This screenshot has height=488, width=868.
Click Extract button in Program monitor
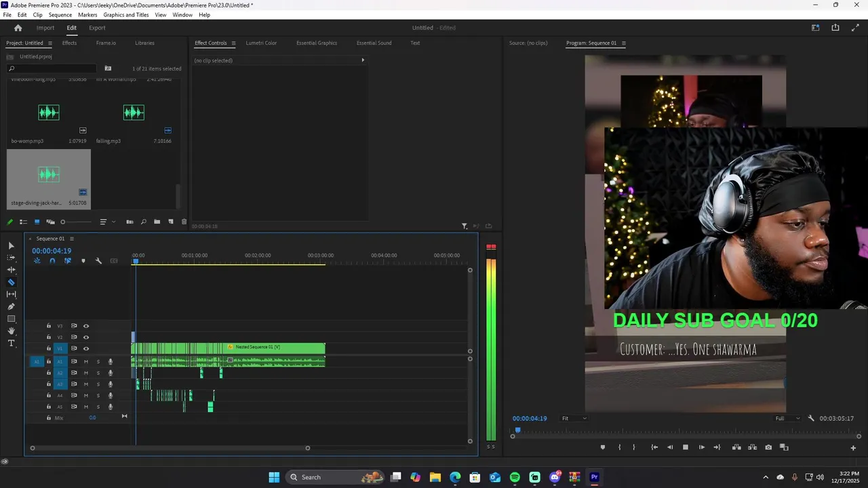752,447
